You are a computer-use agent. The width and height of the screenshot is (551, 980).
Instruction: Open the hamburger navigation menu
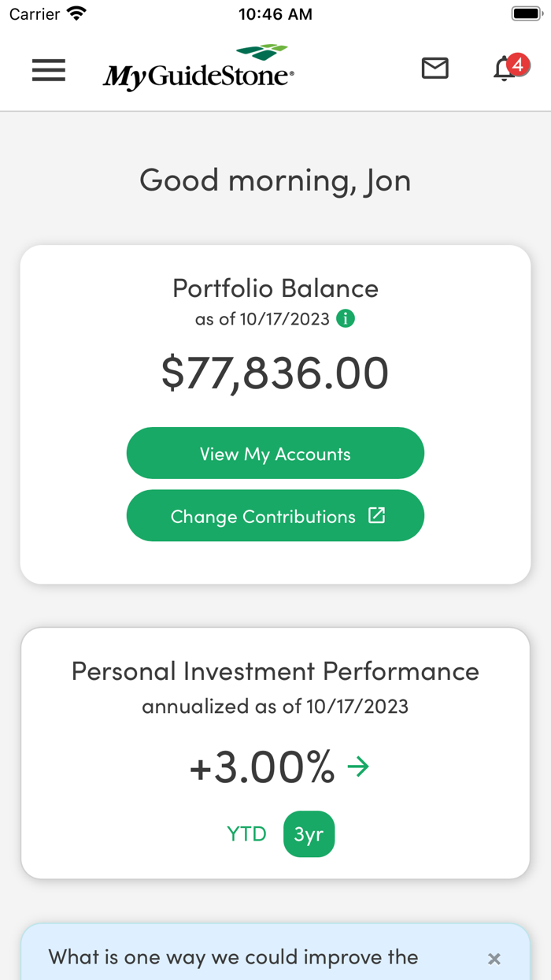[x=49, y=70]
